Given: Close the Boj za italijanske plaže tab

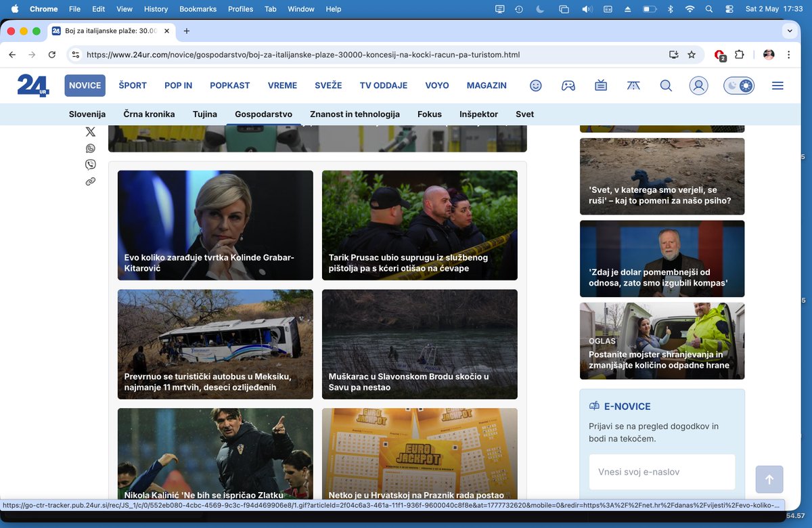Looking at the screenshot, I should pos(166,30).
